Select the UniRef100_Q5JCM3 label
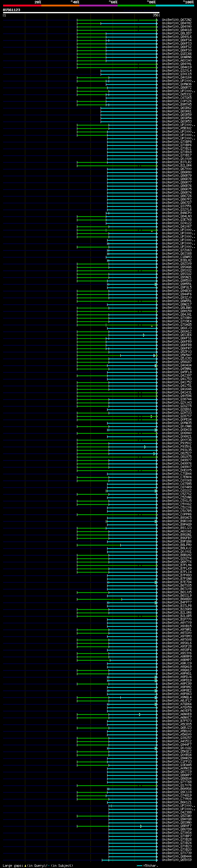This screenshot has height=868, width=197. click(177, 358)
